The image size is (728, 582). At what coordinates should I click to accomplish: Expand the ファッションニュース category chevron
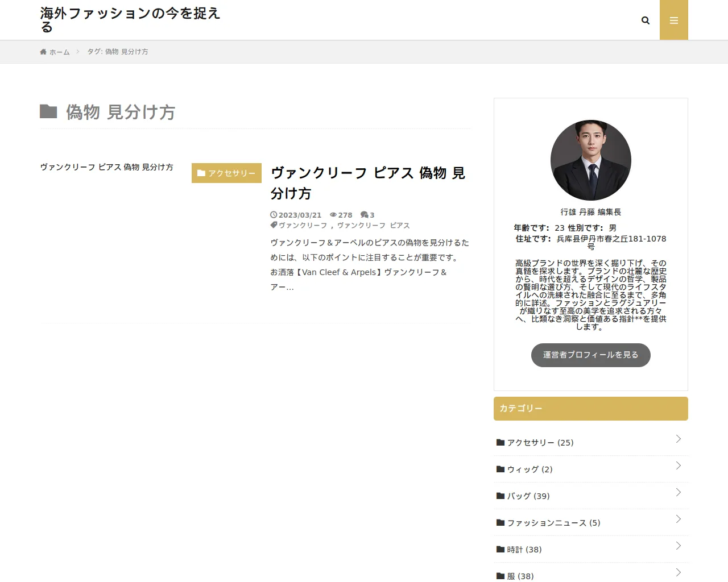pos(678,519)
